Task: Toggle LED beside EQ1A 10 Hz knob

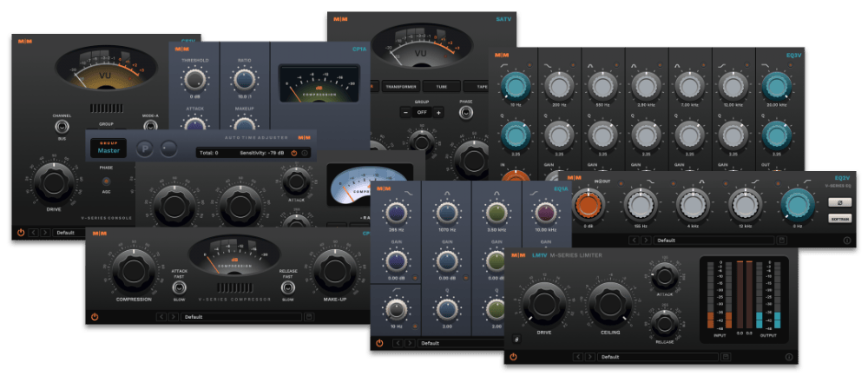Action: click(414, 327)
